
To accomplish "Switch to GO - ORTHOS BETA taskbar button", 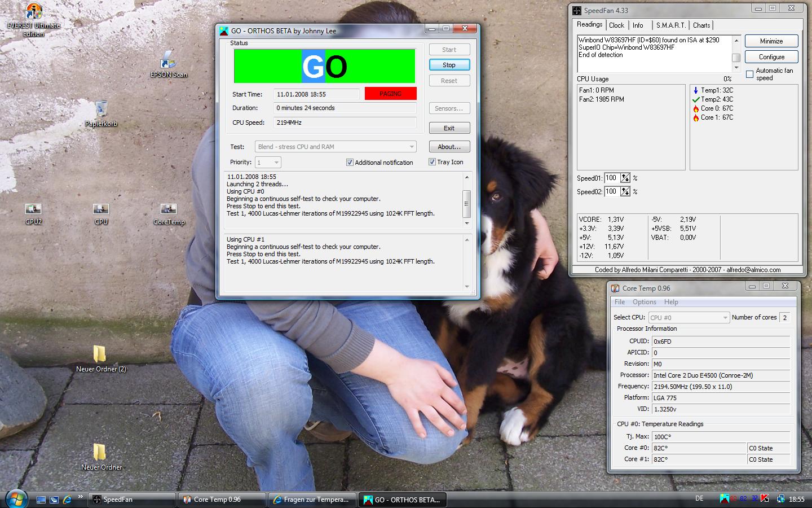I will tap(402, 500).
